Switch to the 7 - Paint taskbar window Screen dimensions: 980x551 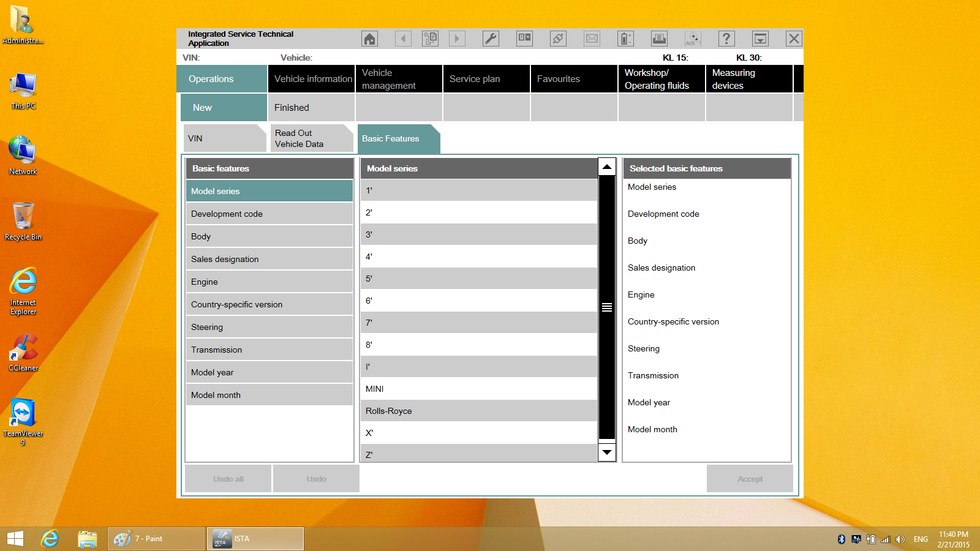[x=156, y=539]
